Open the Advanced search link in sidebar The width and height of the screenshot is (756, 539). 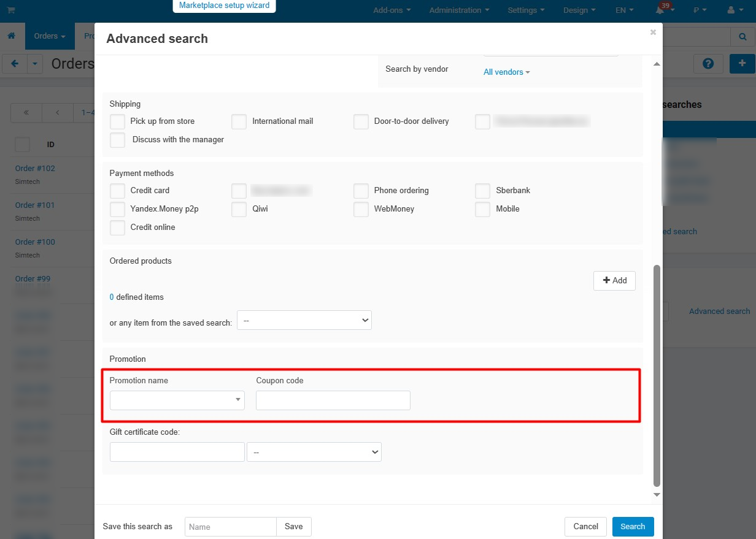pos(719,312)
